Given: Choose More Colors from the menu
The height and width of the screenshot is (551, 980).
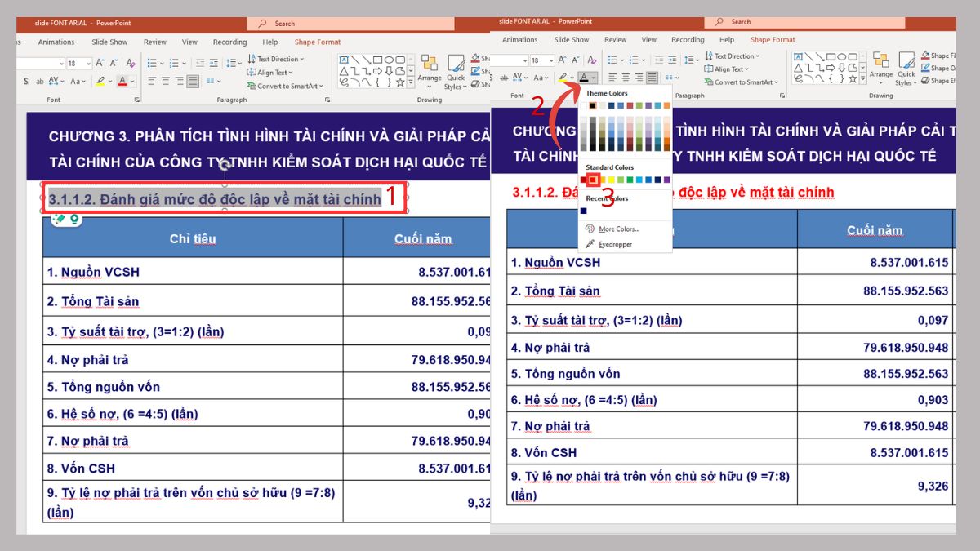Looking at the screenshot, I should pyautogui.click(x=619, y=230).
